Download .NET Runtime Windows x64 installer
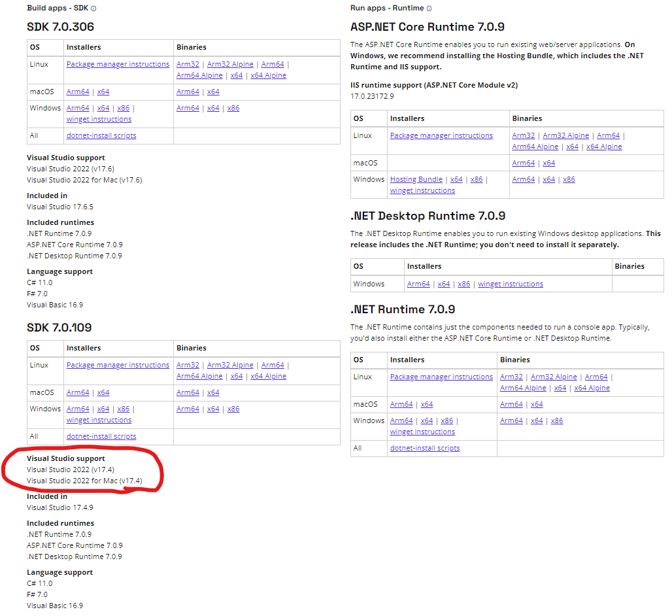 [x=427, y=420]
